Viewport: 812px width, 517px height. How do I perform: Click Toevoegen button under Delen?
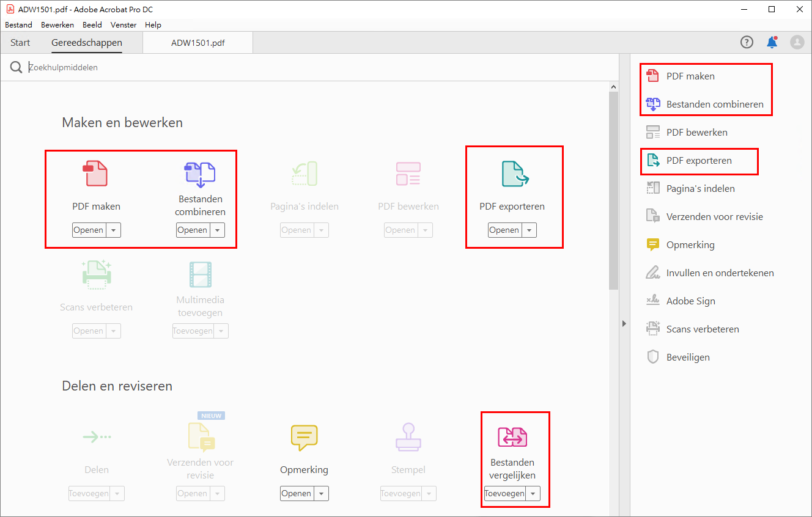[89, 494]
